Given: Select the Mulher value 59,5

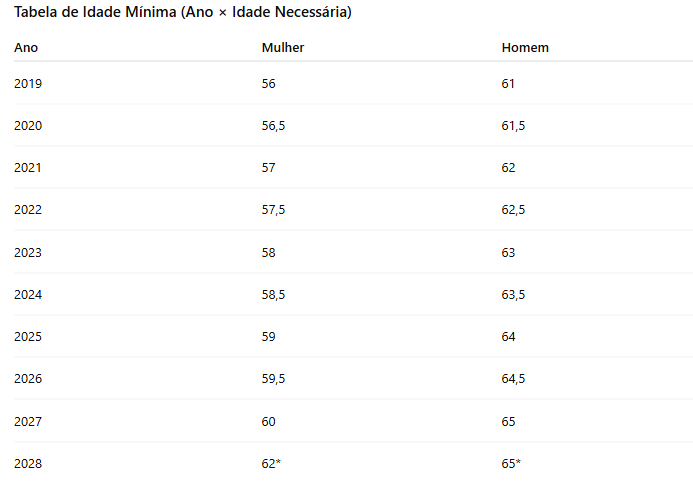Looking at the screenshot, I should [273, 378].
